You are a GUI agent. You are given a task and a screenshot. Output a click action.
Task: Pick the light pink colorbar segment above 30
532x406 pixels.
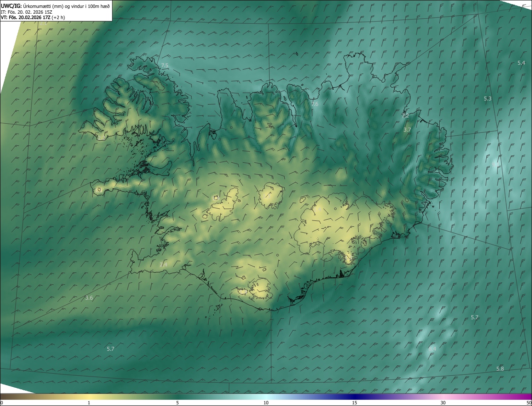coord(443,396)
